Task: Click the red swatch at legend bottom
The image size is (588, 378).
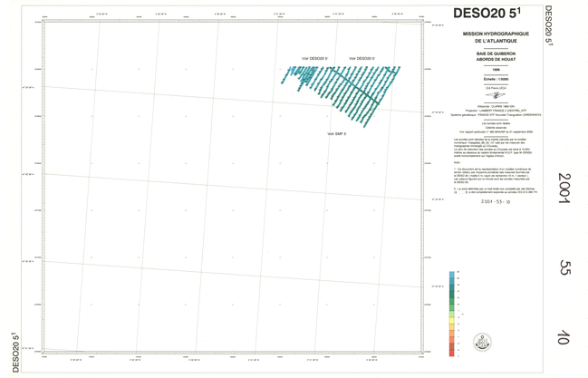Action: [x=453, y=354]
